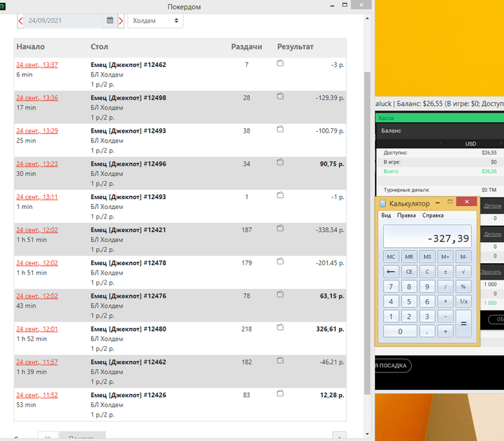Open the 24 сент., 11:52 session link
504x441 pixels.
[37, 395]
